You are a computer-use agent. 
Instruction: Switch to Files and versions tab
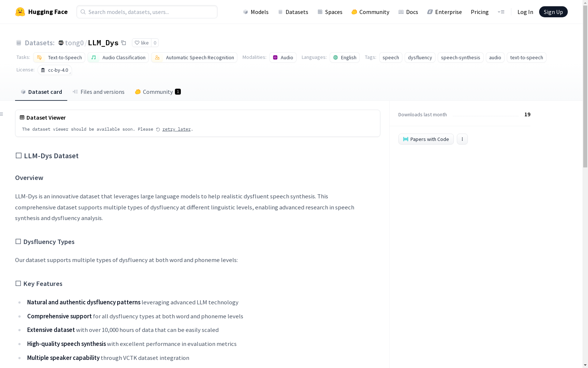coord(98,92)
